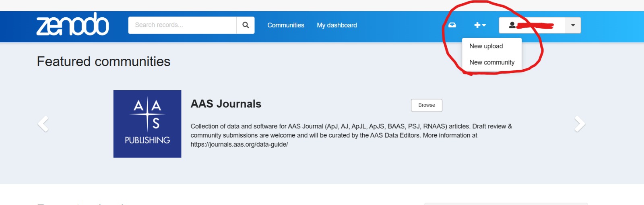Show next featured community with right arrow
The height and width of the screenshot is (205, 644).
pyautogui.click(x=579, y=124)
